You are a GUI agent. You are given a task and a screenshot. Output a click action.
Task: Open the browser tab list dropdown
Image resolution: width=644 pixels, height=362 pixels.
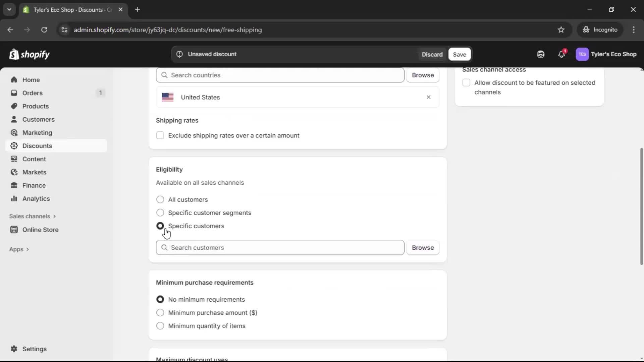click(x=9, y=9)
